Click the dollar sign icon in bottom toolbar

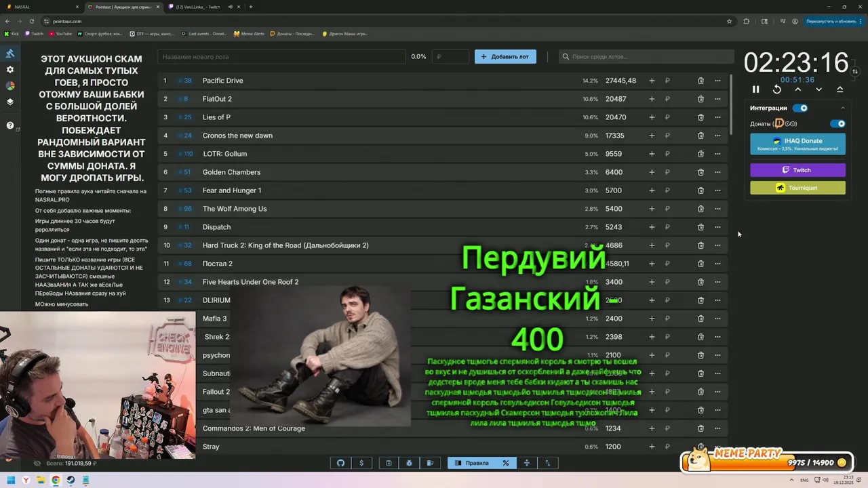coord(361,463)
